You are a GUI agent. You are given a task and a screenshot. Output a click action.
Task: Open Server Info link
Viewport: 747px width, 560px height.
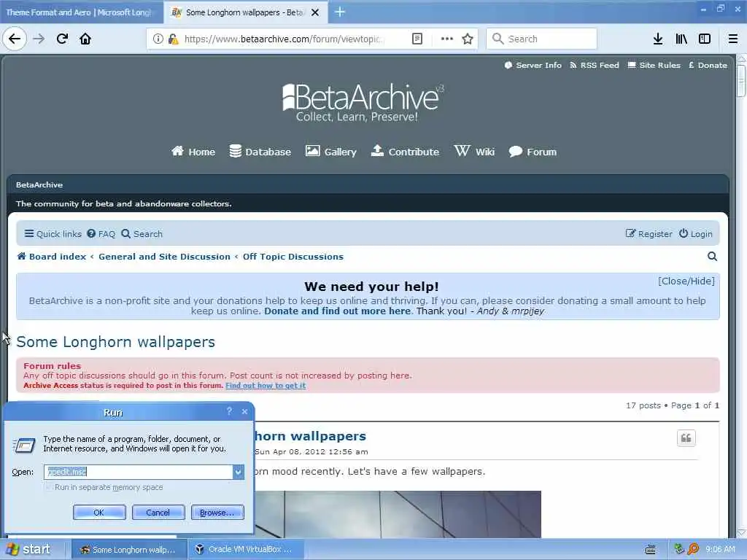click(x=533, y=65)
